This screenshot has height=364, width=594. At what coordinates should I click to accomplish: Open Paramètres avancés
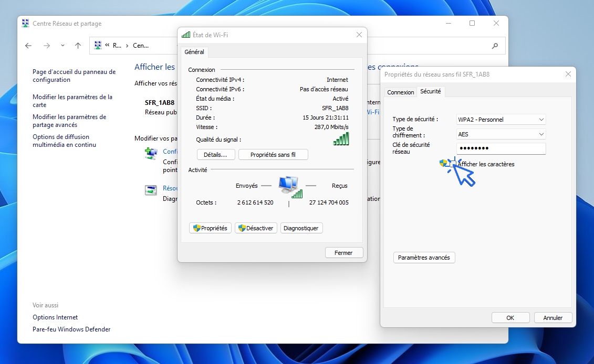(424, 258)
